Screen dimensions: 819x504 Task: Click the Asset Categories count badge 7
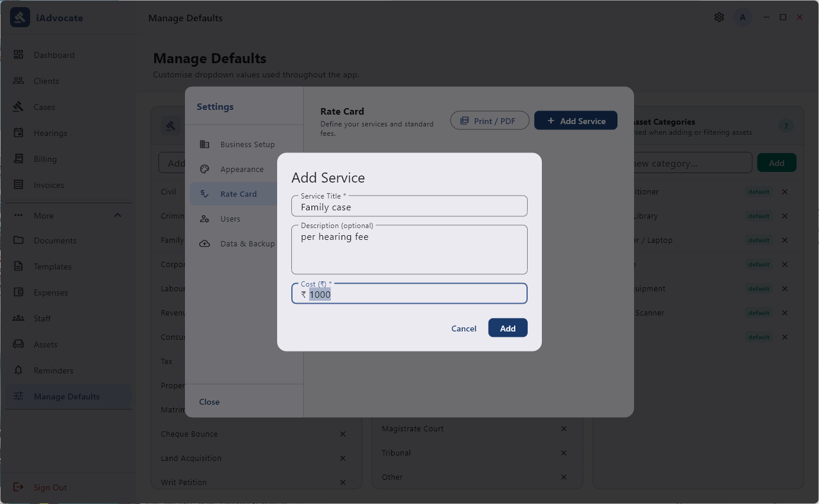coord(785,126)
